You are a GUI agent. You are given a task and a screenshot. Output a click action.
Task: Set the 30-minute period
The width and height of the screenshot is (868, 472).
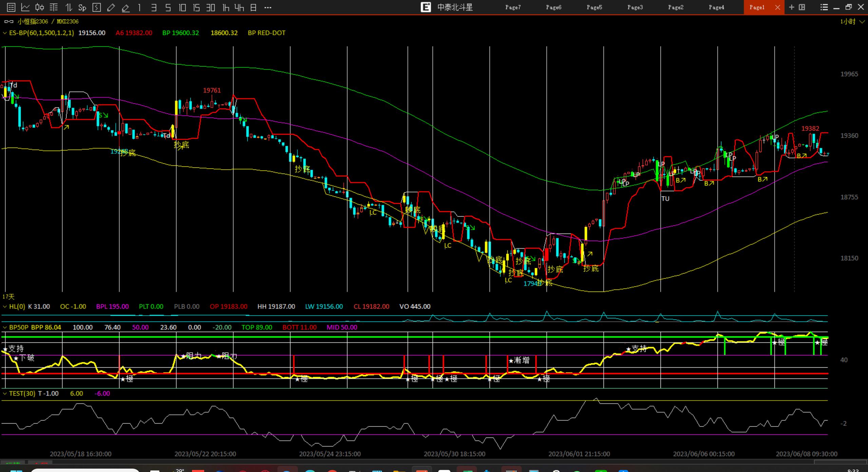[211, 7]
